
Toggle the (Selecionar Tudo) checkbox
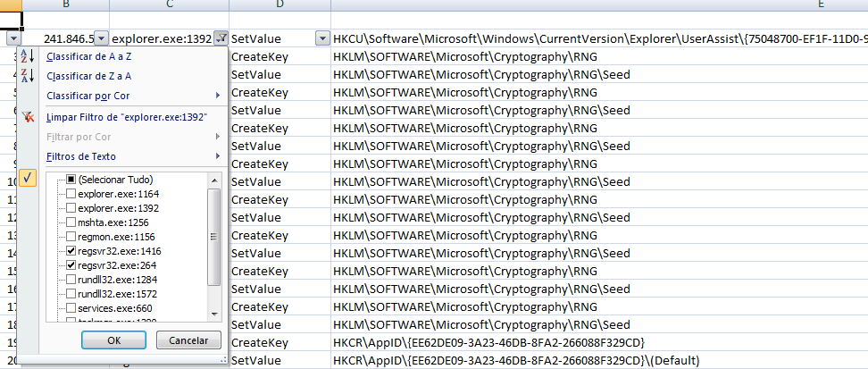point(71,179)
